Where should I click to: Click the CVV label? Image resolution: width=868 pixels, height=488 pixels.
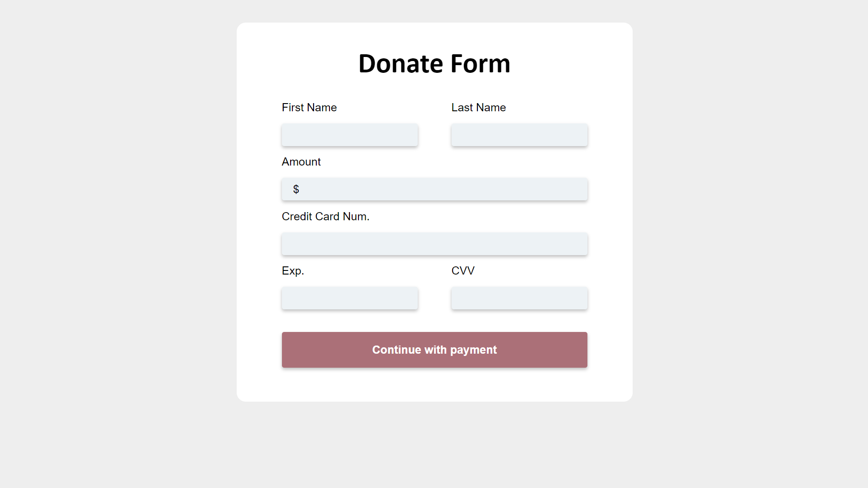click(x=463, y=270)
